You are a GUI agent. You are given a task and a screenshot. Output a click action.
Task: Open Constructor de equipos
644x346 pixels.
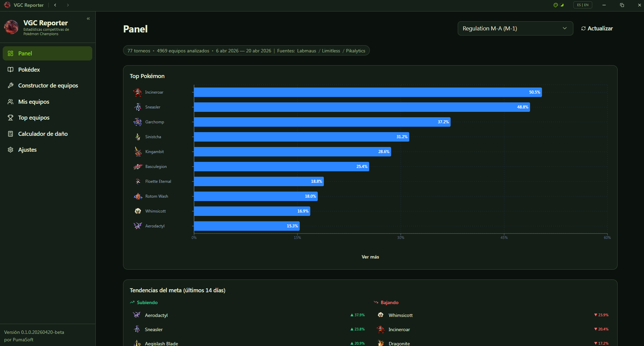click(x=47, y=85)
